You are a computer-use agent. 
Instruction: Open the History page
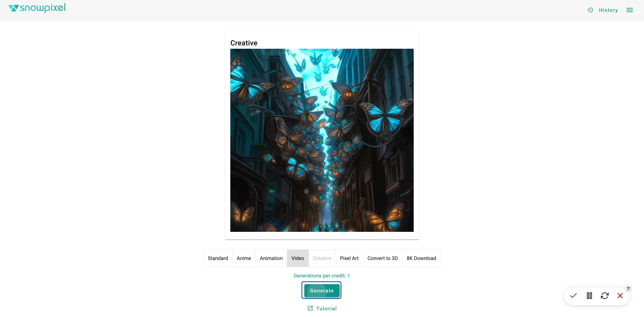608,10
